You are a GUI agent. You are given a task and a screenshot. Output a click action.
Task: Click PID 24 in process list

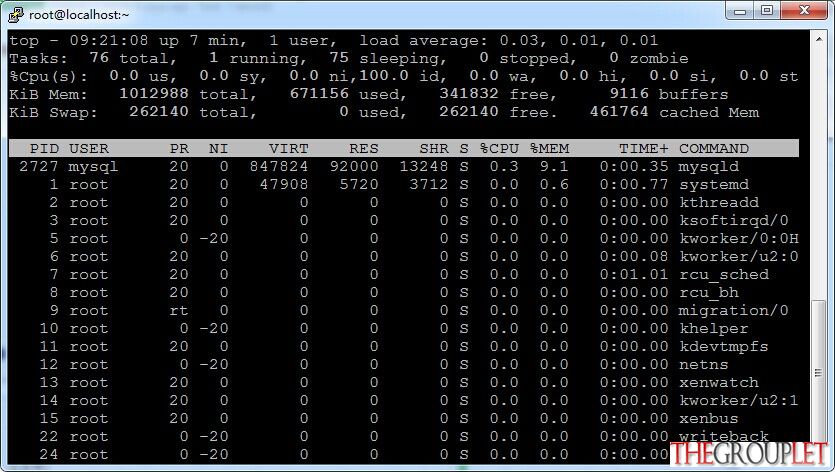pos(49,455)
